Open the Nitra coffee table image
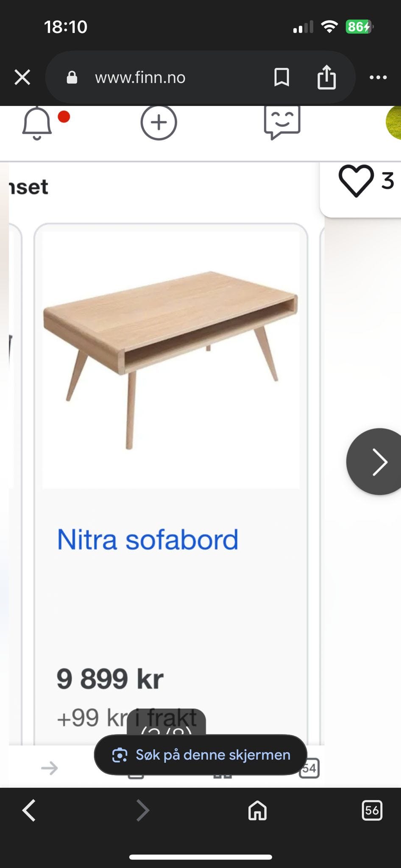401x868 pixels. coord(171,360)
